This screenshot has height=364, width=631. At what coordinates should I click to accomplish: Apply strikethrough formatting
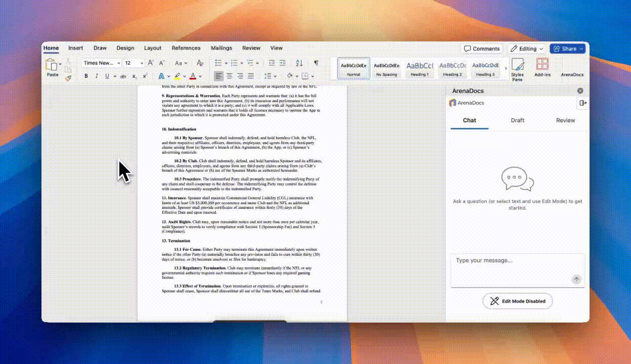pyautogui.click(x=123, y=76)
